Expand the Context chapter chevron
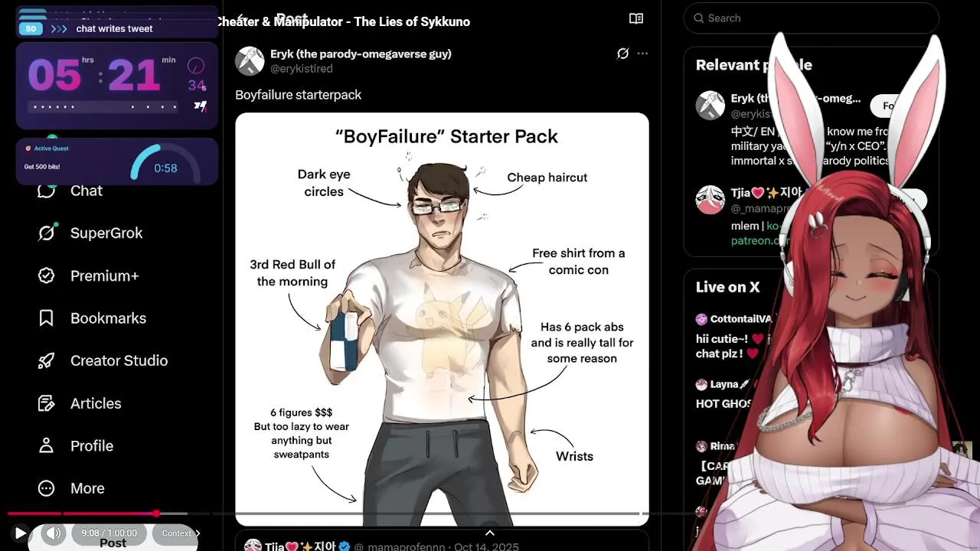980x551 pixels. [198, 533]
